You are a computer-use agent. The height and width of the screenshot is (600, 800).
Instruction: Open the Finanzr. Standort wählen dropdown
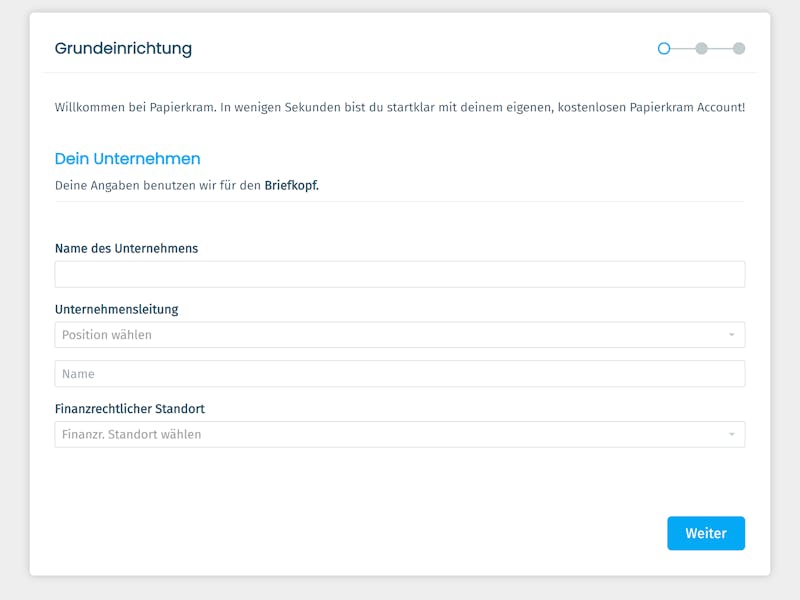click(399, 434)
